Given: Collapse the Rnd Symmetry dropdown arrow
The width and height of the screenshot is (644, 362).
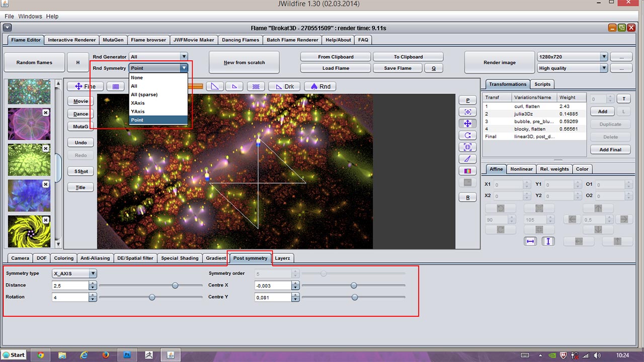Looking at the screenshot, I should [x=184, y=68].
